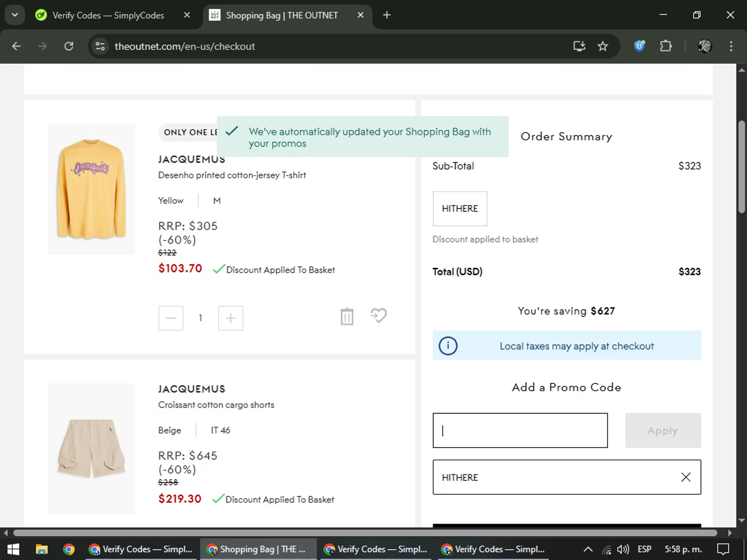Open Croissant cotton cargo shorts link
The height and width of the screenshot is (560, 747).
(216, 405)
